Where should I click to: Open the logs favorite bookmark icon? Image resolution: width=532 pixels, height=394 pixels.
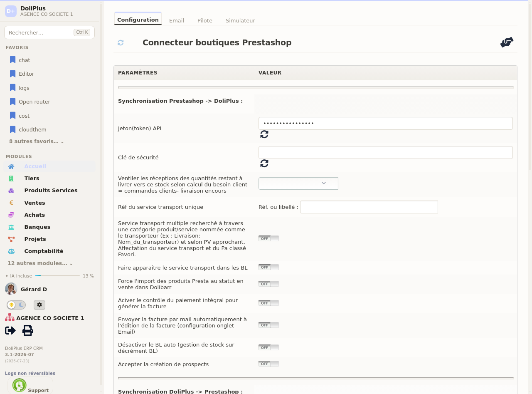[x=12, y=88]
